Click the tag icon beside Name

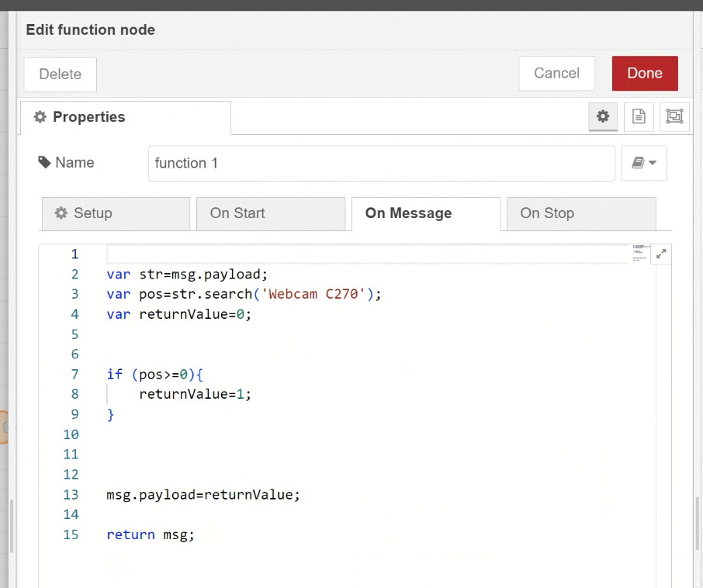pos(44,162)
